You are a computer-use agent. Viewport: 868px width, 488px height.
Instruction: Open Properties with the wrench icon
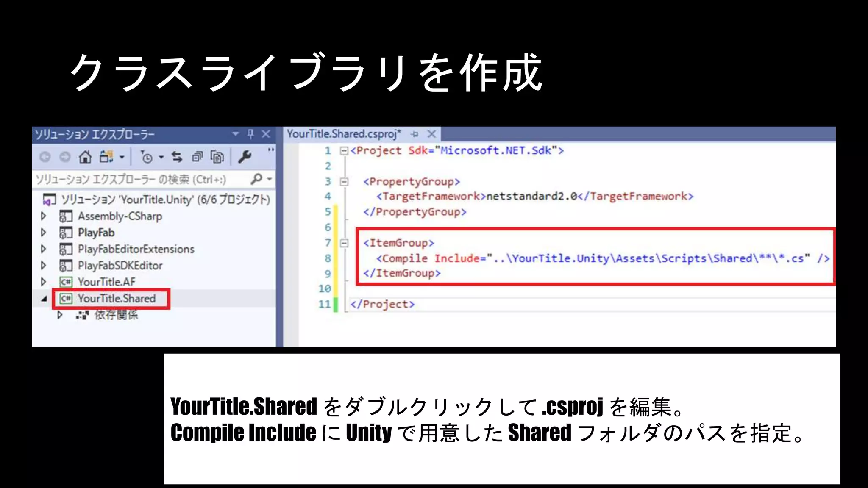[245, 157]
